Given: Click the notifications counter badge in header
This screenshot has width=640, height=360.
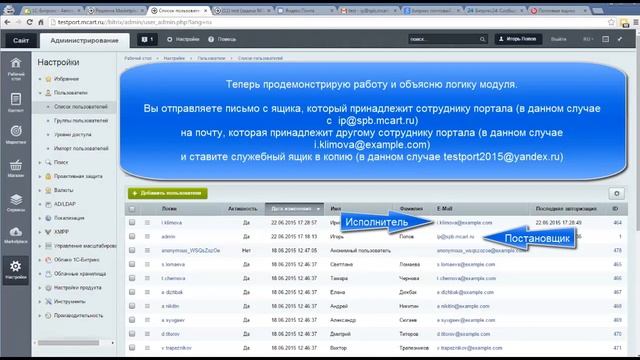Looking at the screenshot, I should [x=147, y=39].
